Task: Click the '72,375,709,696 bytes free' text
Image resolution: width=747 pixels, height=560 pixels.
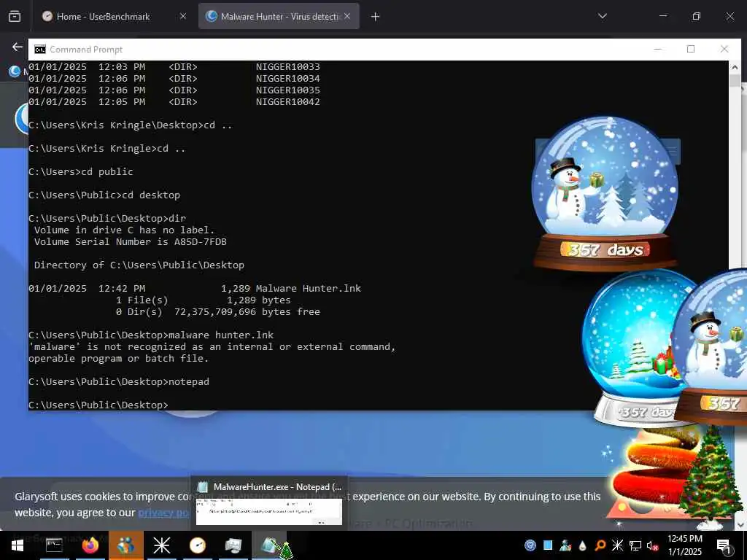Action: (x=247, y=312)
